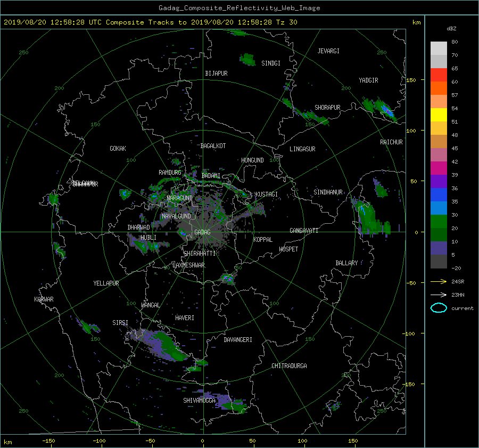Click the DHARWAD city label
This screenshot has width=479, height=448.
click(139, 227)
